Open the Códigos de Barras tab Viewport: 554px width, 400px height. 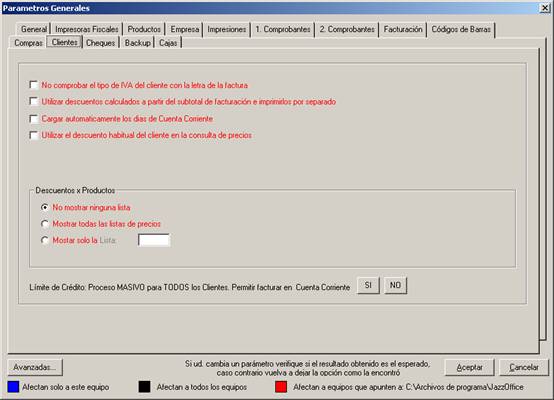[x=461, y=29]
